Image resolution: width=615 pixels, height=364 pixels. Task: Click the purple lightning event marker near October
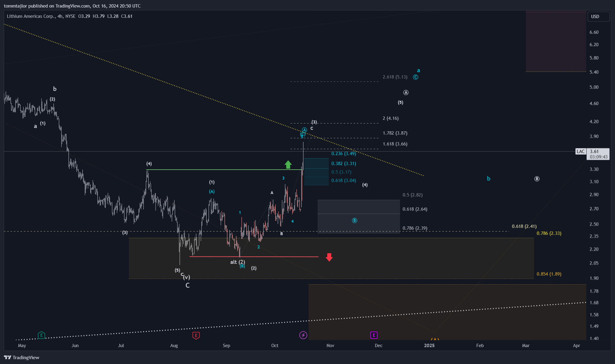pyautogui.click(x=303, y=335)
